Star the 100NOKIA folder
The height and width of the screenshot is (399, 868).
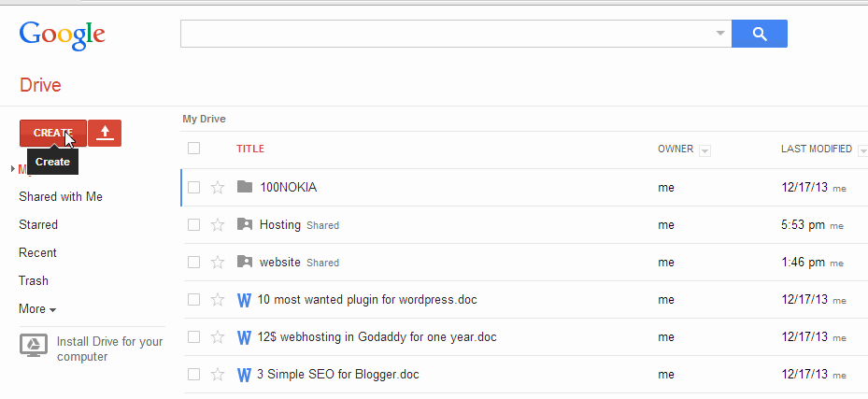(218, 188)
